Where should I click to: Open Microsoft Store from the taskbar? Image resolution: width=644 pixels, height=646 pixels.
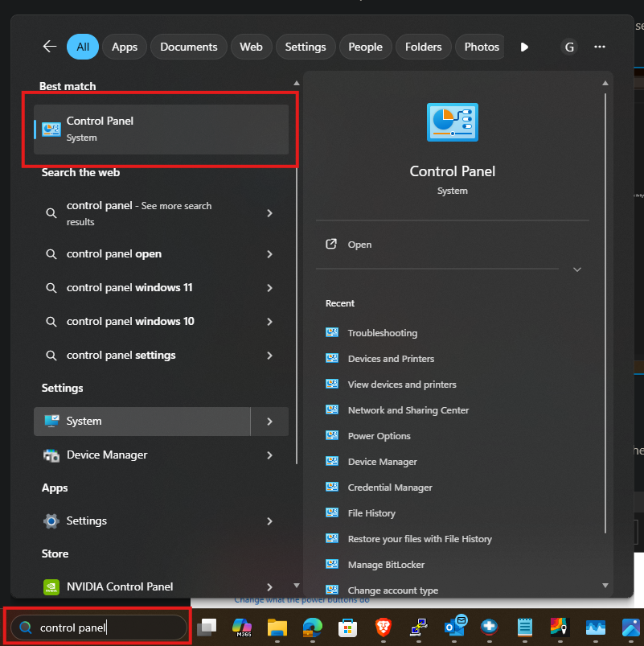pos(347,627)
